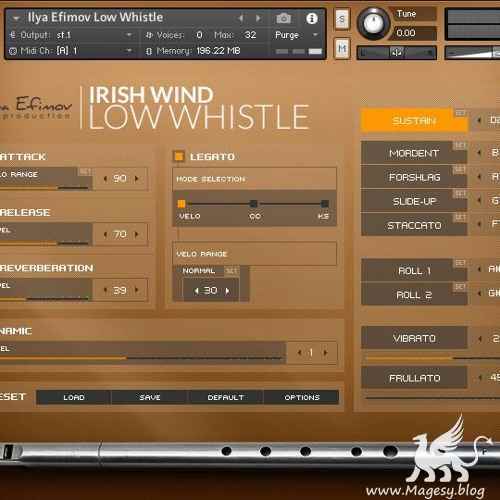The image size is (500, 500).
Task: Click SET tag on Roll 1 button
Action: click(x=459, y=263)
